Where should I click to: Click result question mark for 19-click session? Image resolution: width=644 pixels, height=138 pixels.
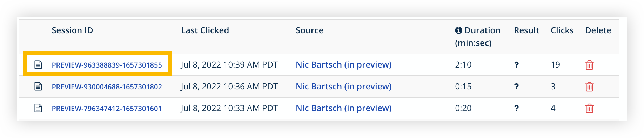click(x=516, y=65)
